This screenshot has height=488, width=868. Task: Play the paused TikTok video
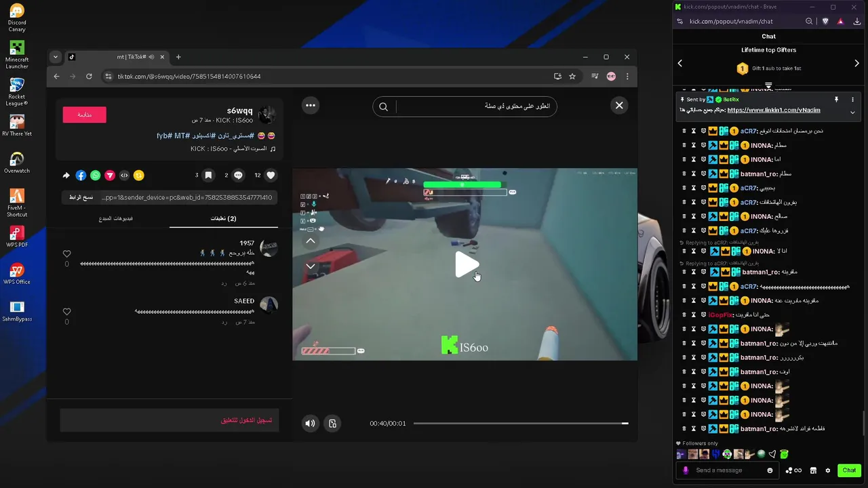point(467,264)
